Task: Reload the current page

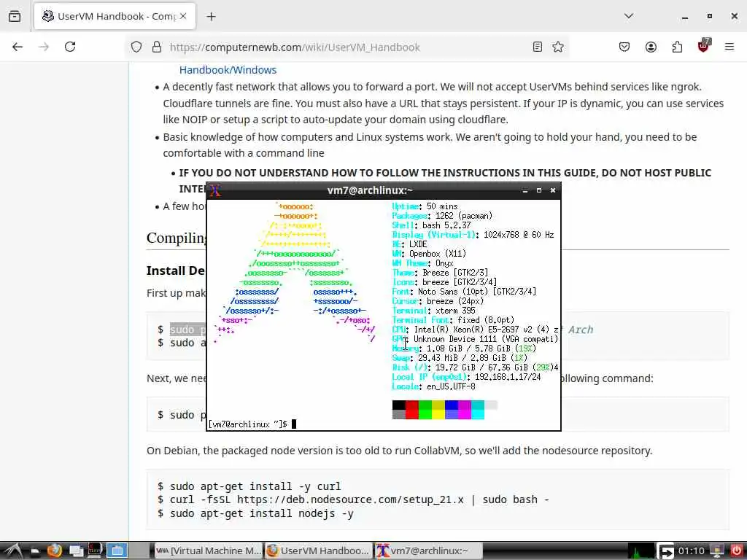Action: click(70, 47)
